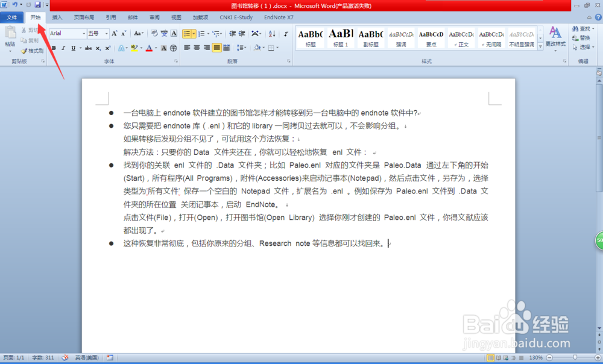603x364 pixels.
Task: Open the File (文件) tab
Action: pos(12,17)
